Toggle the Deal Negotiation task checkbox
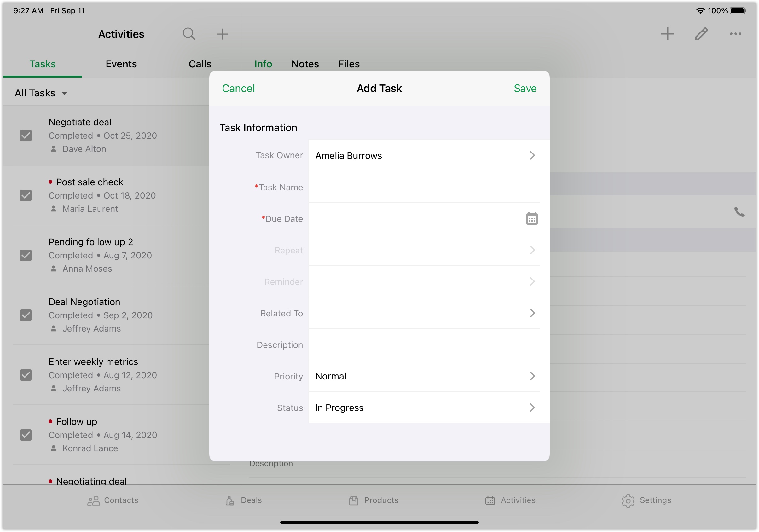 (26, 315)
